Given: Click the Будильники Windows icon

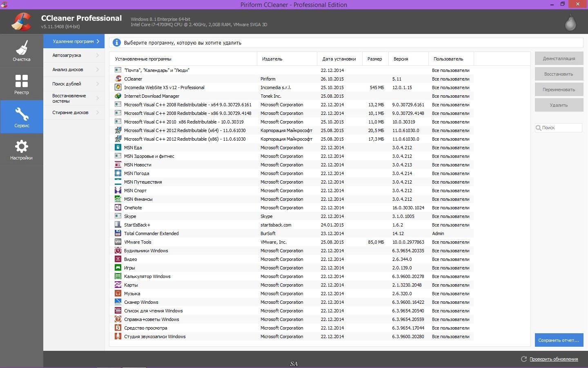Looking at the screenshot, I should 118,250.
